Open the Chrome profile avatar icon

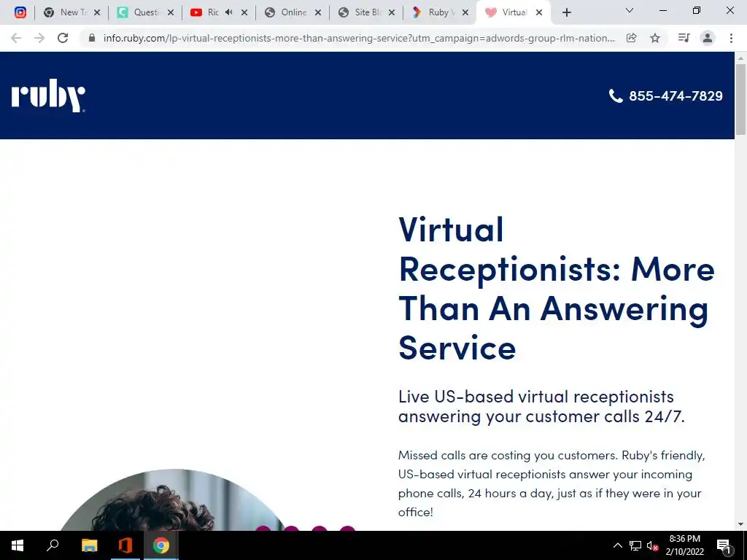click(708, 38)
